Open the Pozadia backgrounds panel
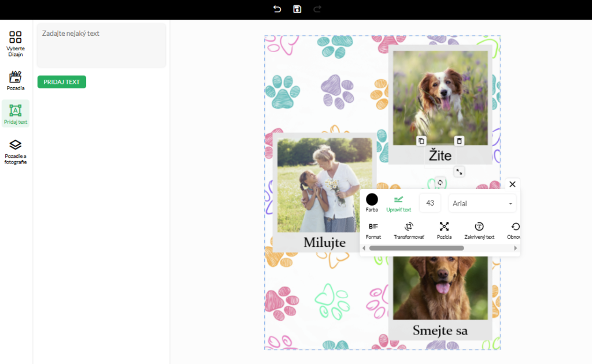Viewport: 592px width, 364px height. (x=16, y=81)
